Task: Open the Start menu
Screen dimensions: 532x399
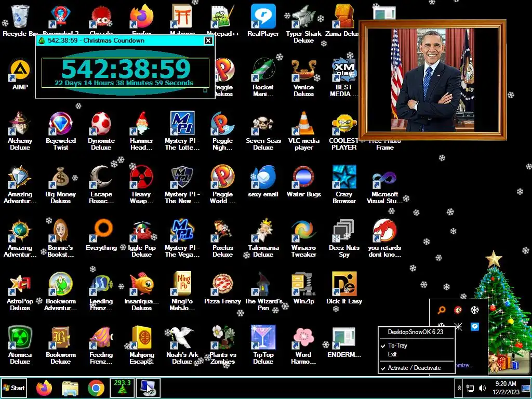Action: coord(14,388)
